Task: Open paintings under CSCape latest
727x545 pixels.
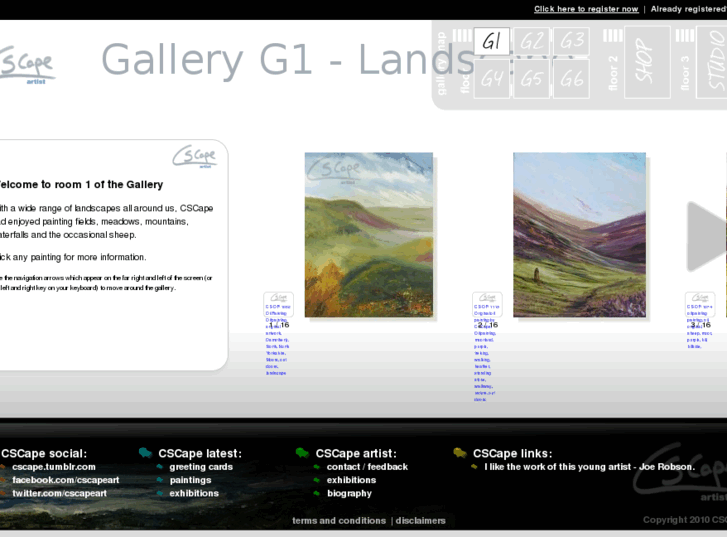Action: coord(190,480)
